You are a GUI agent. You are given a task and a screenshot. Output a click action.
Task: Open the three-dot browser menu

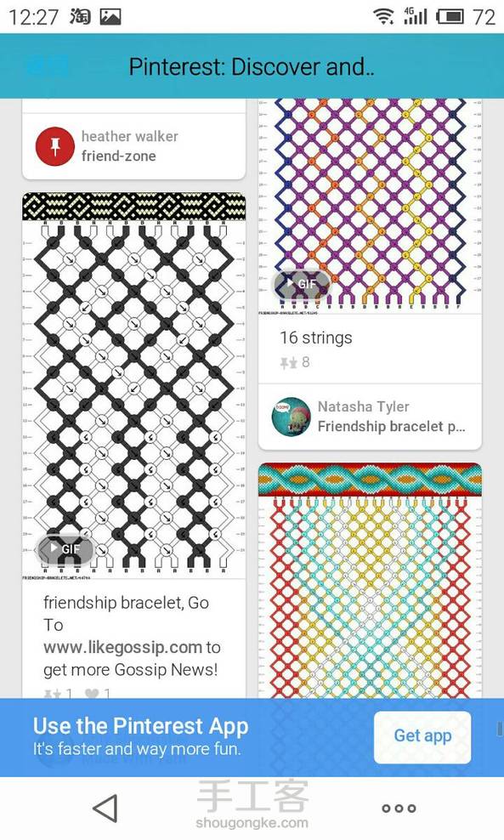click(399, 809)
